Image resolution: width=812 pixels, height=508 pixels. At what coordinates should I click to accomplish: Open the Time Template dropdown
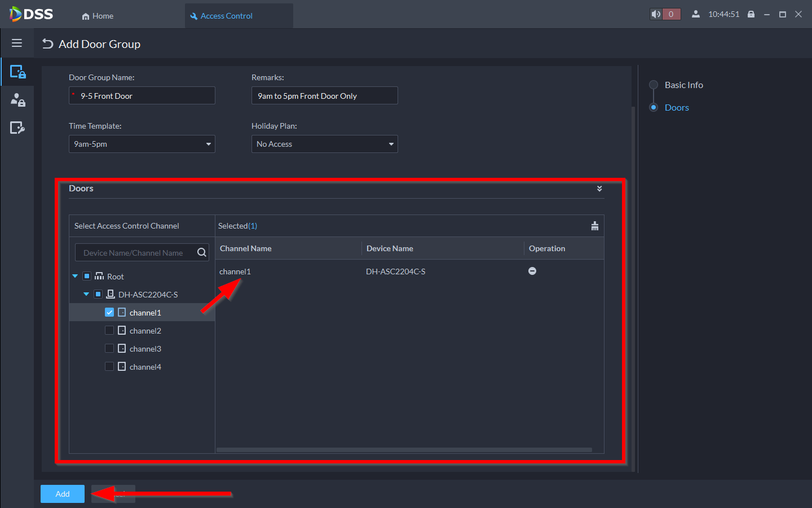coord(142,144)
